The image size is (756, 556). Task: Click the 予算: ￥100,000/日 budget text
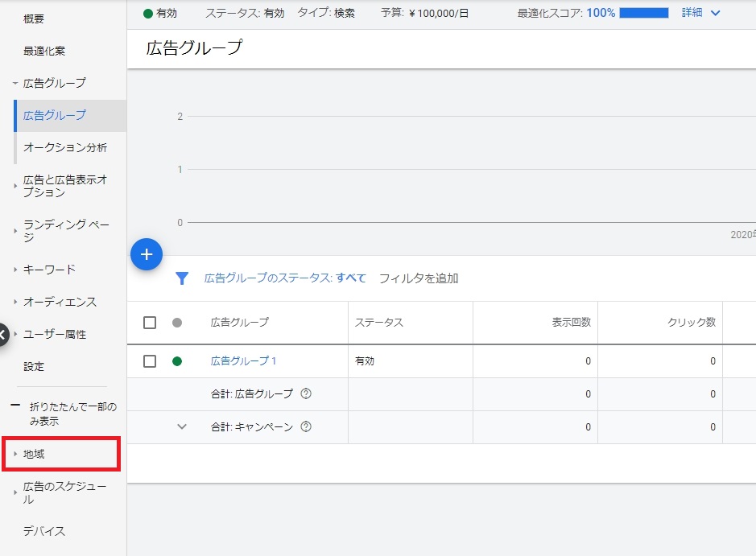point(424,13)
